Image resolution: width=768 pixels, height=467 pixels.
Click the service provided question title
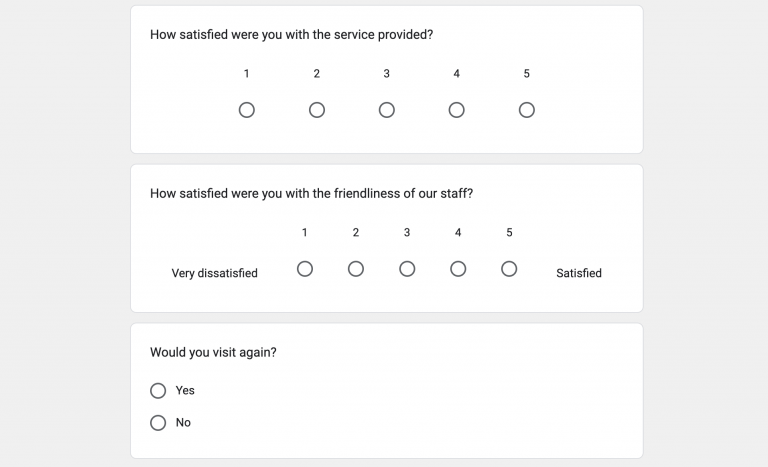(x=291, y=35)
